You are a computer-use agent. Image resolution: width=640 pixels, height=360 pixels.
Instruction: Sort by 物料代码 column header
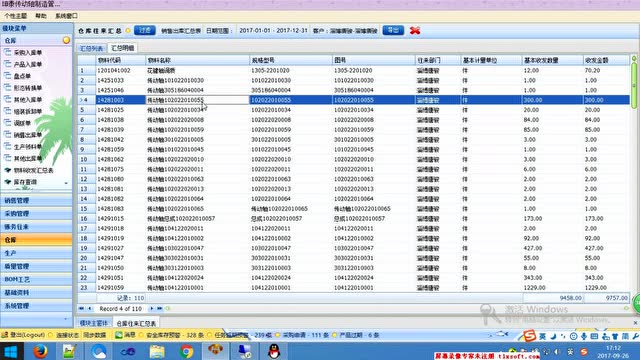coord(120,60)
